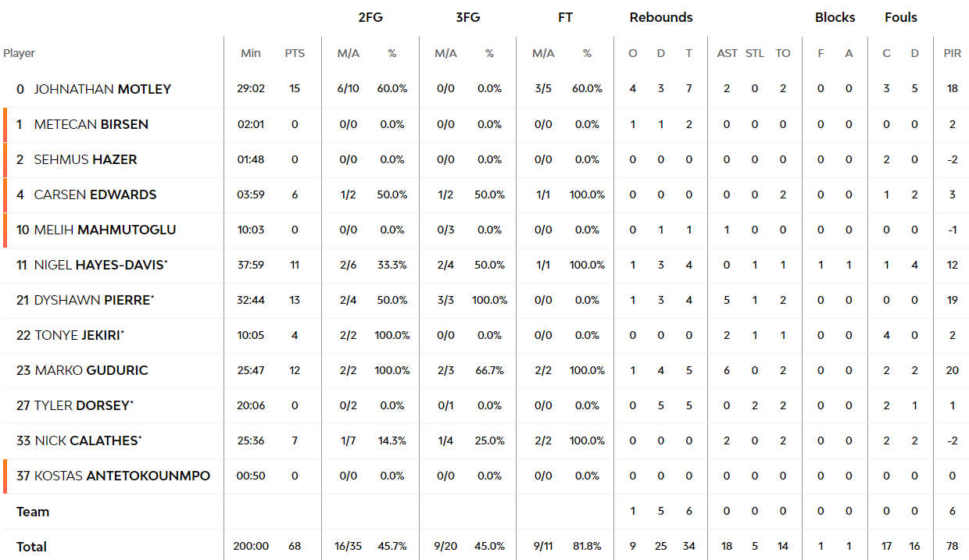
Task: Sort table by Min column
Action: coord(251,53)
